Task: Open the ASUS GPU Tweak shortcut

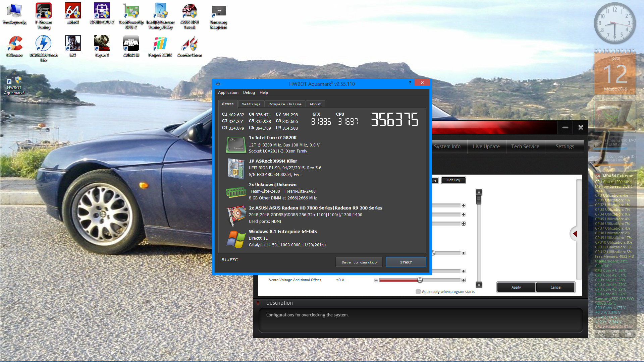Action: pyautogui.click(x=190, y=16)
